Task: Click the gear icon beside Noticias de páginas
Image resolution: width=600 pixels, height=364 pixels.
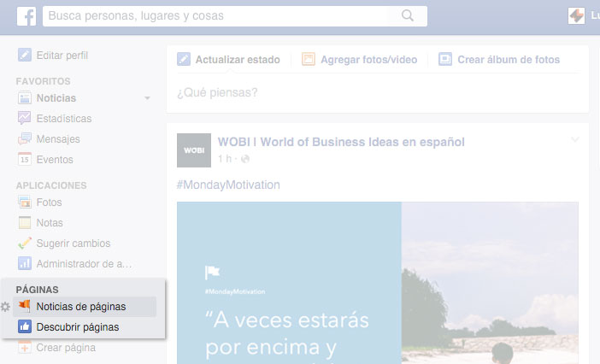Action: 6,307
